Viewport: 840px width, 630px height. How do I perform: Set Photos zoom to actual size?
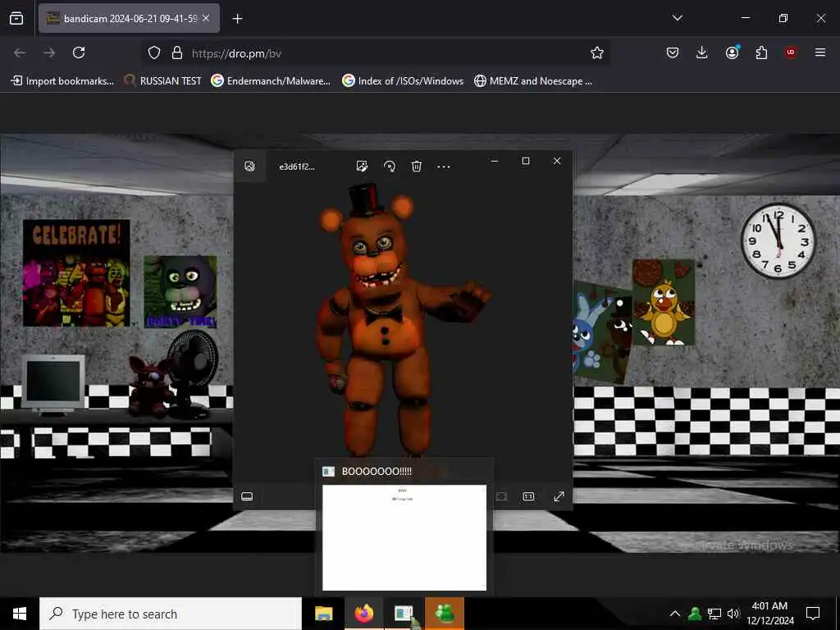point(529,496)
